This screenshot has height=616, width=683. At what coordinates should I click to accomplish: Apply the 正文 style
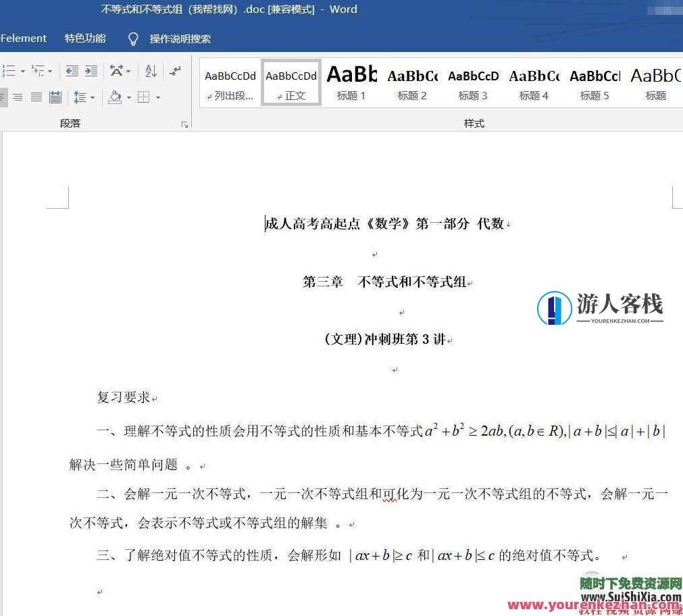(x=290, y=82)
